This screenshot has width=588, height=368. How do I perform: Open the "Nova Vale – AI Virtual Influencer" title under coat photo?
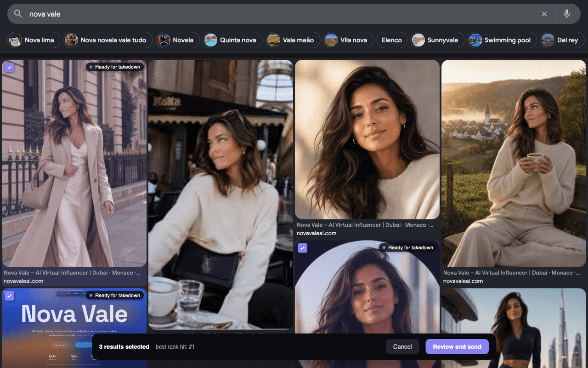coord(72,273)
